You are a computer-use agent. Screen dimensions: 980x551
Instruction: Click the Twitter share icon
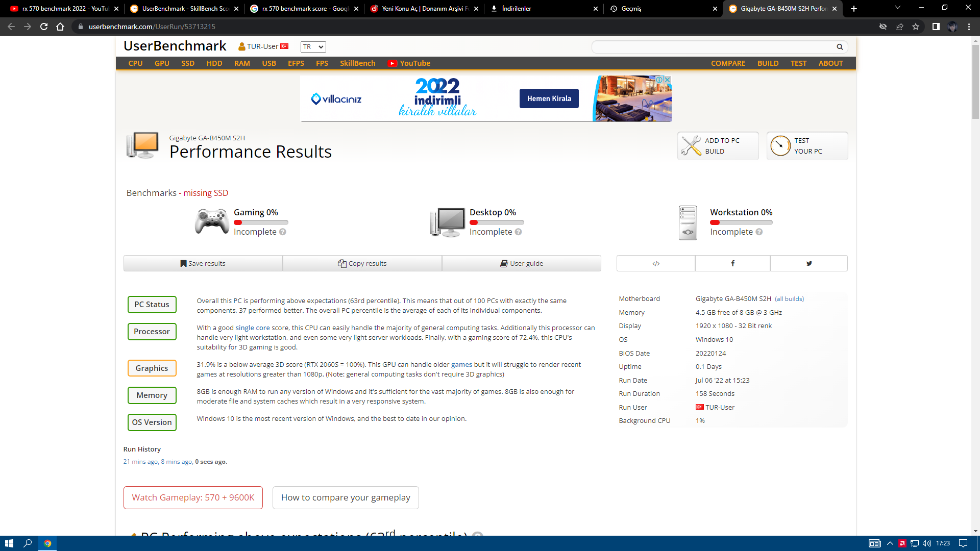[808, 263]
